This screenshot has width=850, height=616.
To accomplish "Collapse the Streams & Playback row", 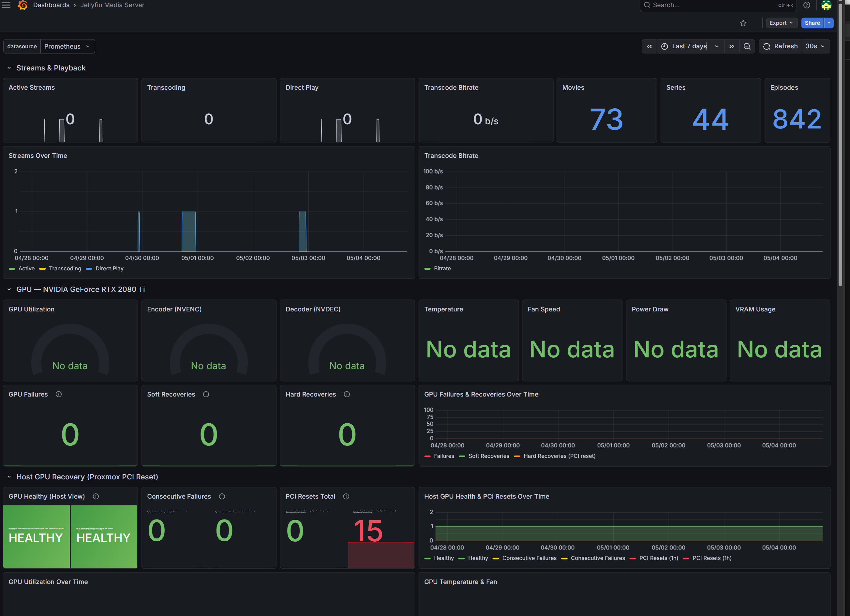I will pos(9,68).
